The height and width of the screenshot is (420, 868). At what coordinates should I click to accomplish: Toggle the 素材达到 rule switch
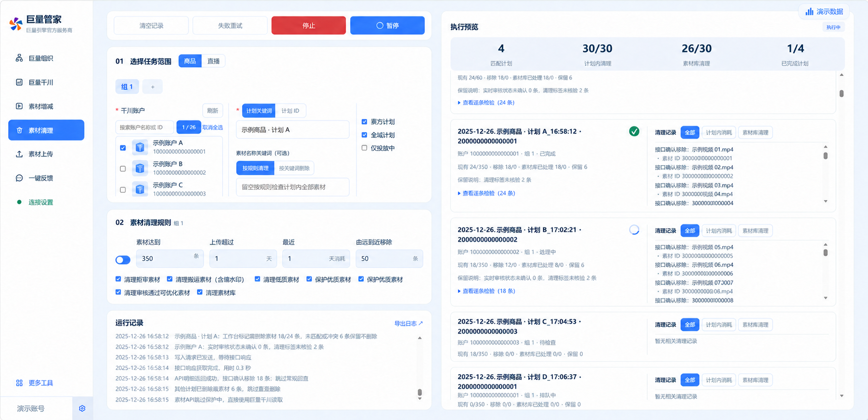coord(123,260)
